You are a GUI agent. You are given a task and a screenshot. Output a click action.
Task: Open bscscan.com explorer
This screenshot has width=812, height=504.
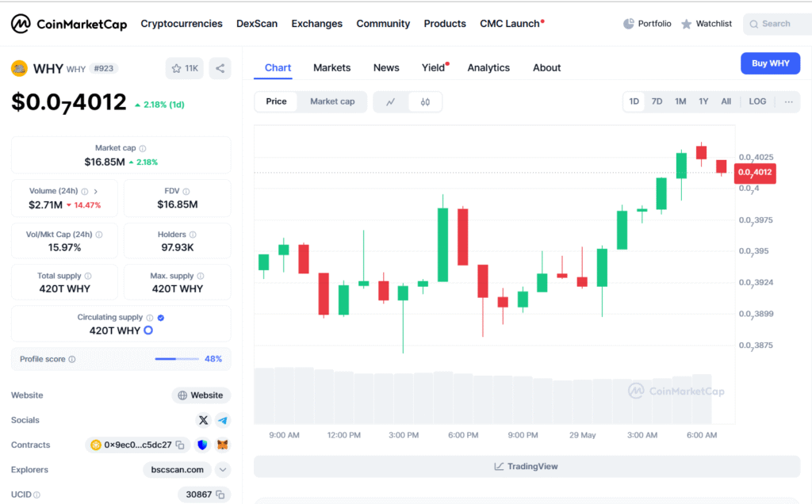point(177,470)
